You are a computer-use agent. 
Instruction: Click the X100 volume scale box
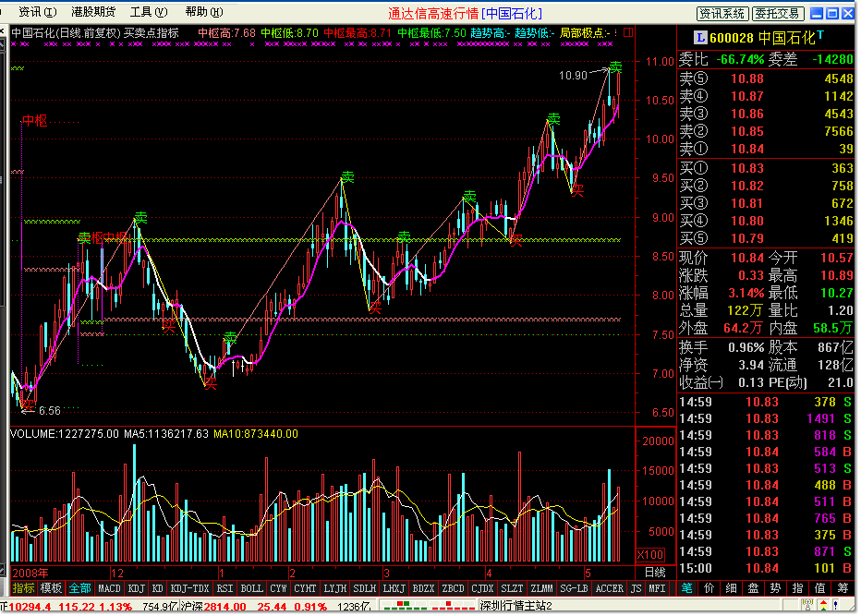[650, 554]
